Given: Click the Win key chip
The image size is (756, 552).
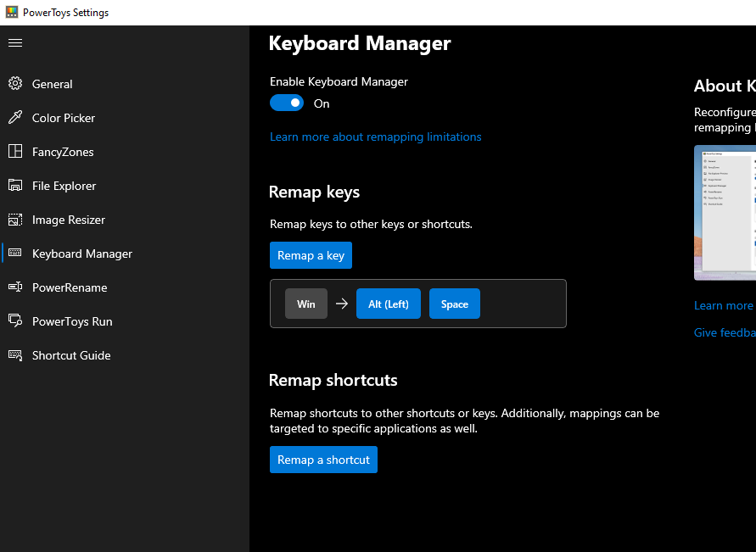Looking at the screenshot, I should pyautogui.click(x=306, y=304).
